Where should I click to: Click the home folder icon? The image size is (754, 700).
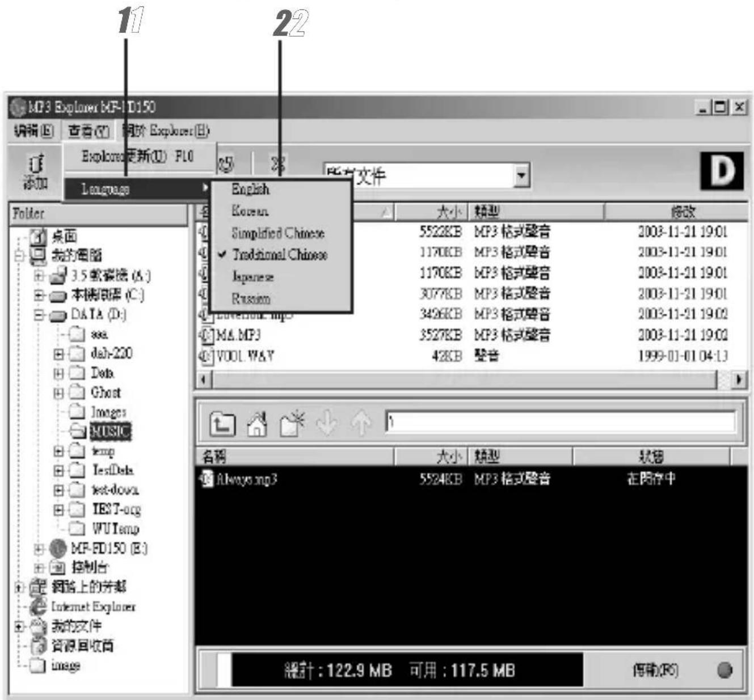(x=257, y=424)
